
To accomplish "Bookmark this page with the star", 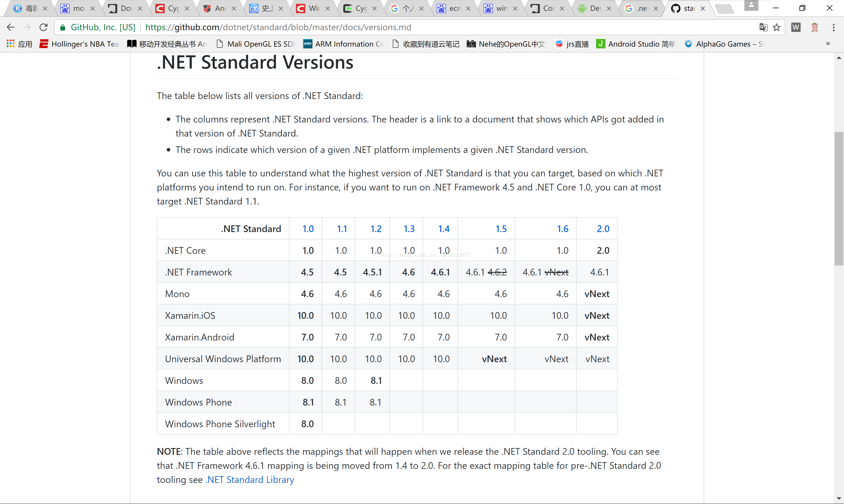I will click(777, 27).
